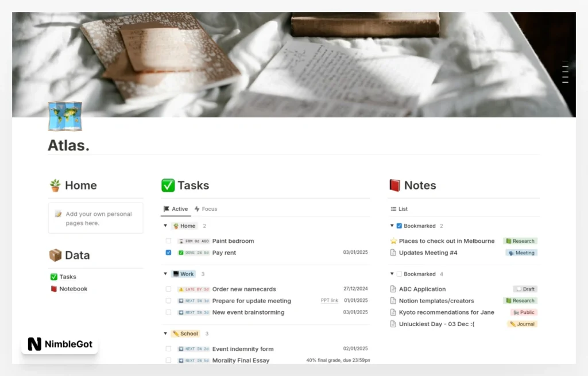
Task: Tick the Order new namecards checkbox
Action: coord(168,289)
